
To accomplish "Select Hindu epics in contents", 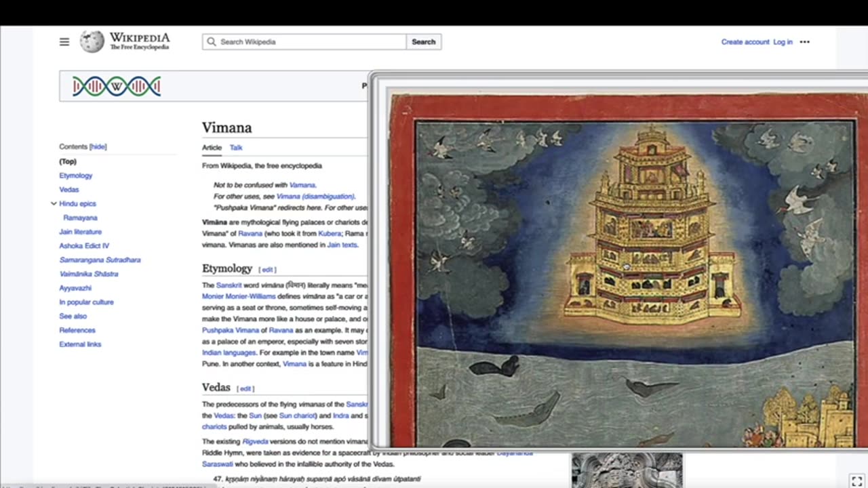I will pos(77,203).
